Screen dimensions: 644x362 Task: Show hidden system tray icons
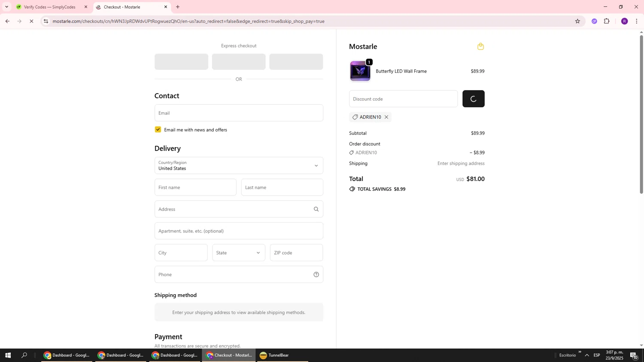pyautogui.click(x=587, y=355)
